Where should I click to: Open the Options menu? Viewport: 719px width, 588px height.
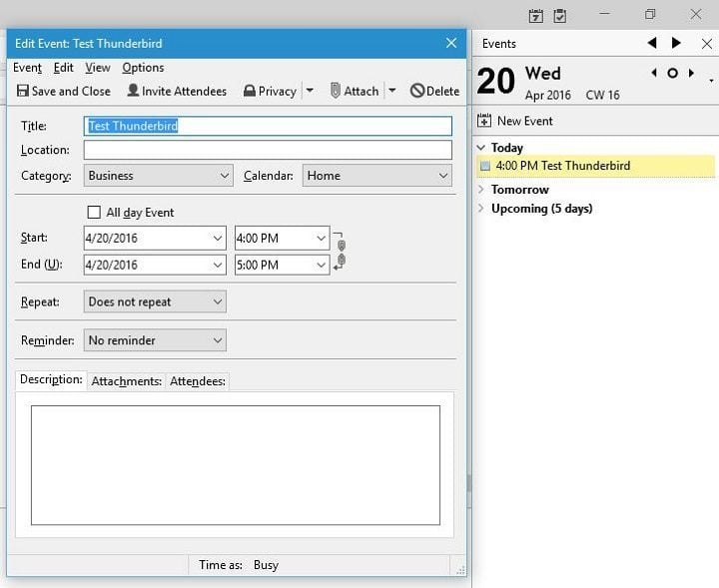coord(143,68)
